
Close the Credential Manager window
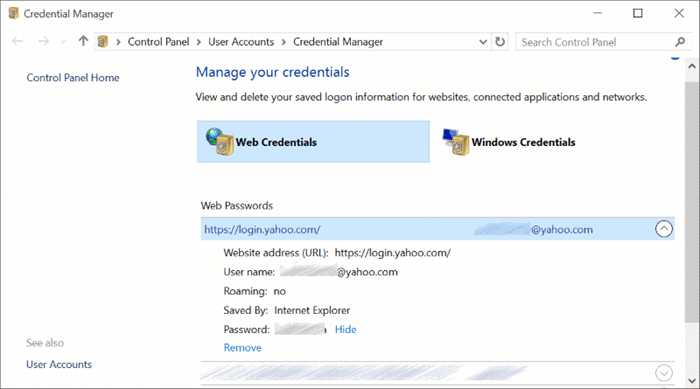pos(679,13)
